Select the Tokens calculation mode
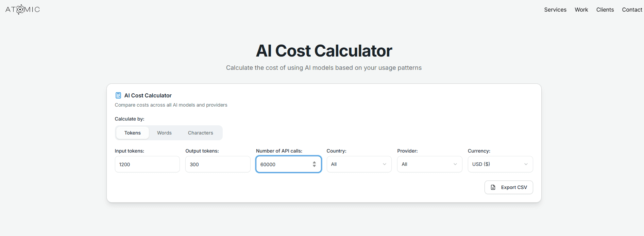 coord(132,133)
